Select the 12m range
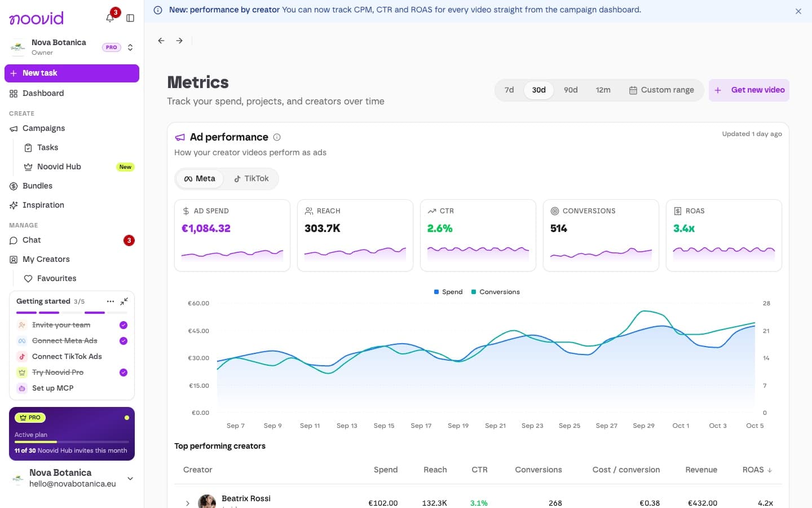The image size is (812, 508). click(603, 90)
